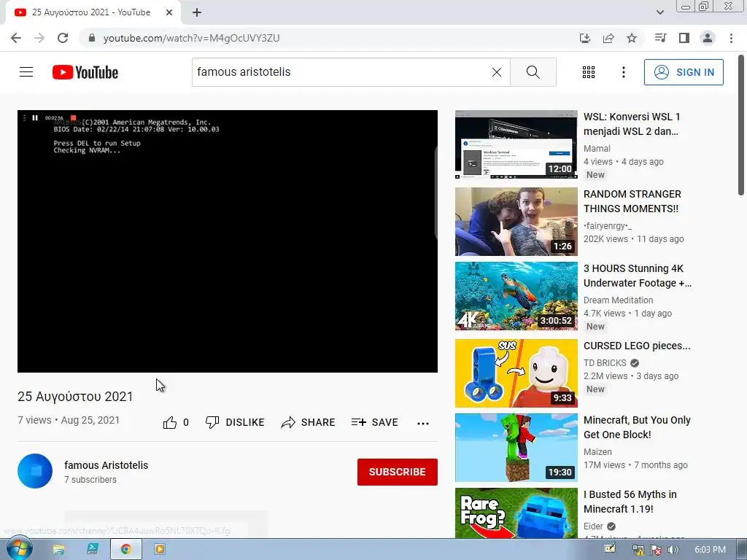Open the media player taskbar icon
The height and width of the screenshot is (560, 747).
(x=160, y=550)
